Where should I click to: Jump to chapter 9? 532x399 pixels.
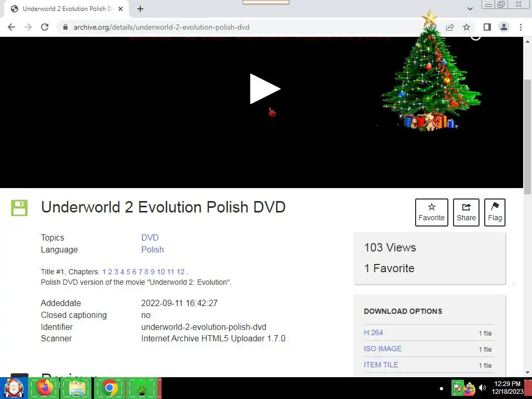pos(152,272)
